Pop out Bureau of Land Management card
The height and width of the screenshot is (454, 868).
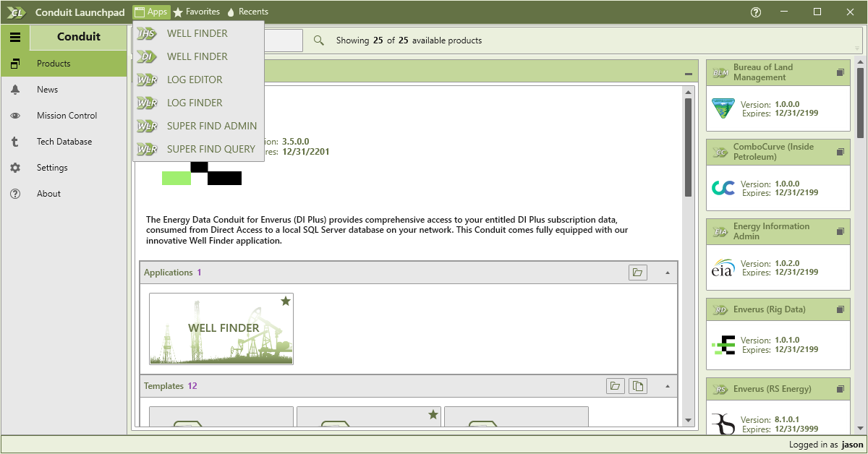coord(840,72)
